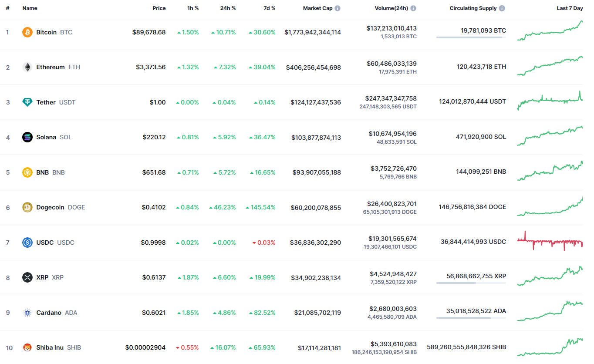
Task: Click the Bitcoin coin logo icon
Action: 27,32
